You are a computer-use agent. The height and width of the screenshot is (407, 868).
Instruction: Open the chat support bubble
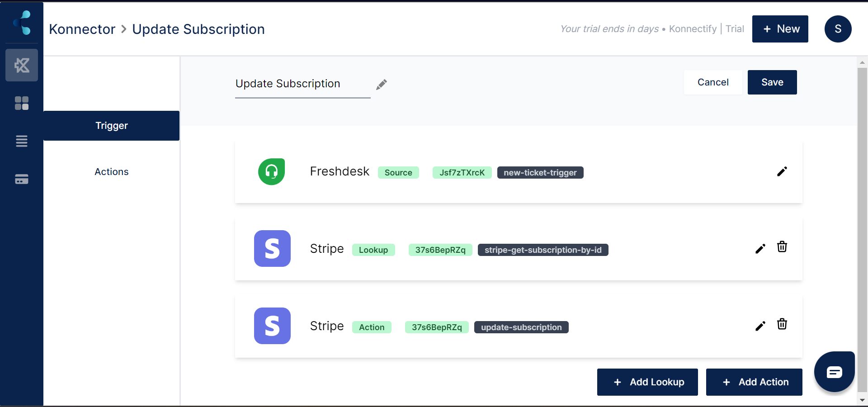click(835, 372)
